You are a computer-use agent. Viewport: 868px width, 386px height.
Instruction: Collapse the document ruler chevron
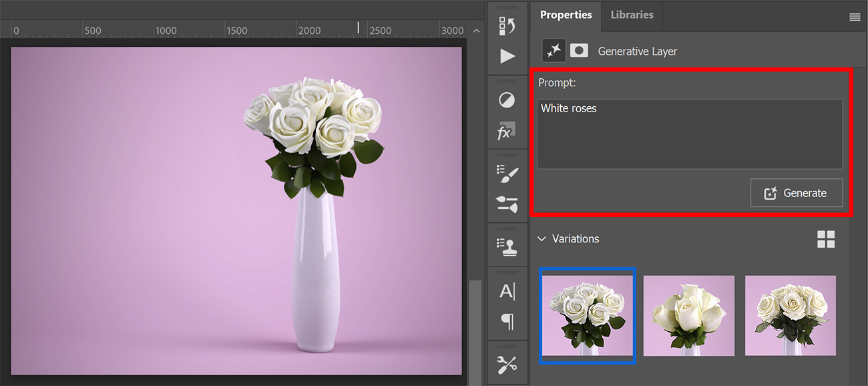click(x=476, y=30)
